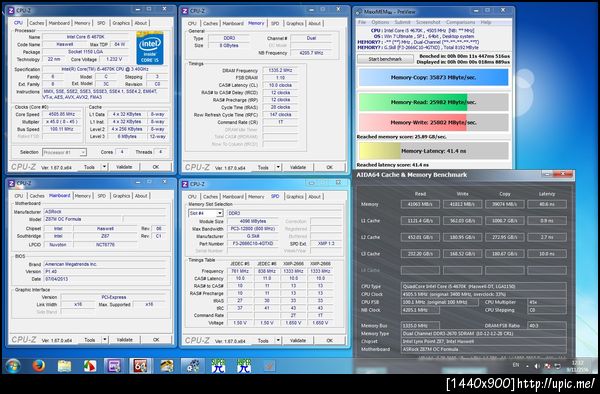Click Core Speed value 4505.85 MHz
600x394 pixels.
(x=62, y=114)
